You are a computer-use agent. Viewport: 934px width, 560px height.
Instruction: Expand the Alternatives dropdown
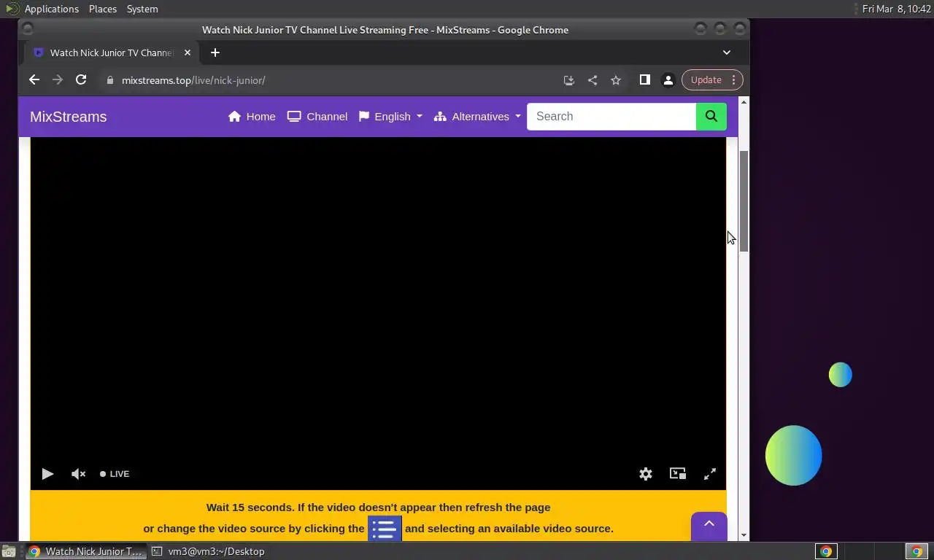477,117
